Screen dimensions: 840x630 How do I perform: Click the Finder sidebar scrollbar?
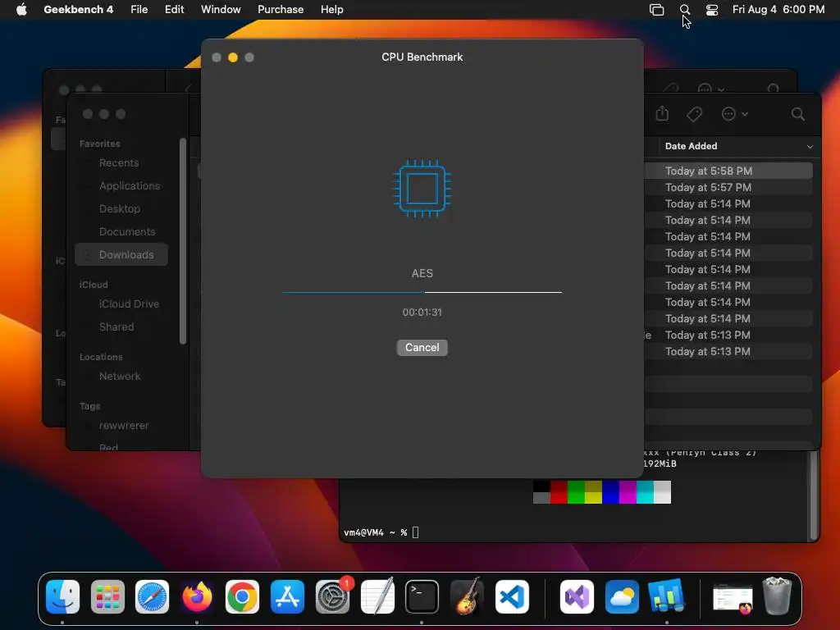[183, 241]
